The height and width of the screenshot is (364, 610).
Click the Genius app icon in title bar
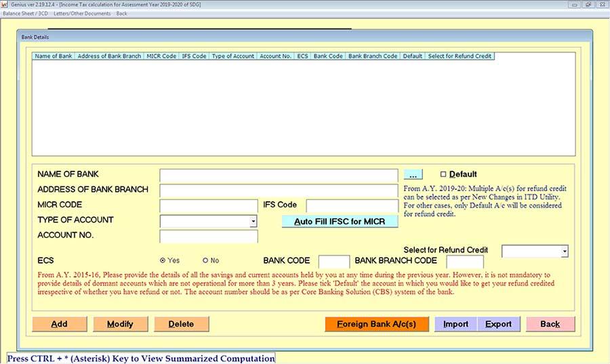(5, 4)
